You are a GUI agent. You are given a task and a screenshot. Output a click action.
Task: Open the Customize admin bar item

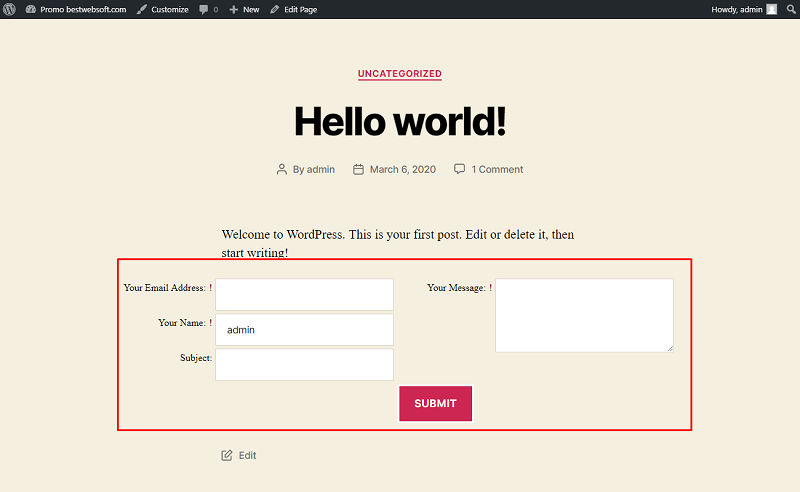163,9
